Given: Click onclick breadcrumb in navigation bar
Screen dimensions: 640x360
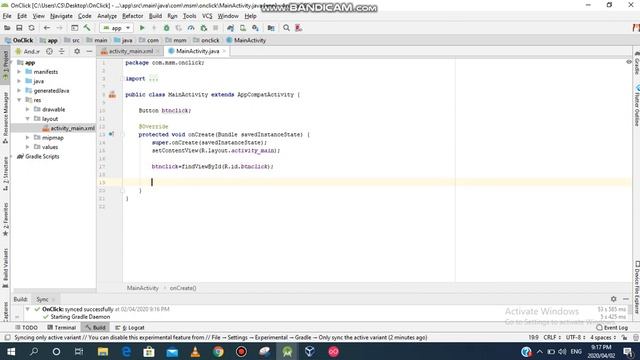Looking at the screenshot, I should (x=206, y=40).
